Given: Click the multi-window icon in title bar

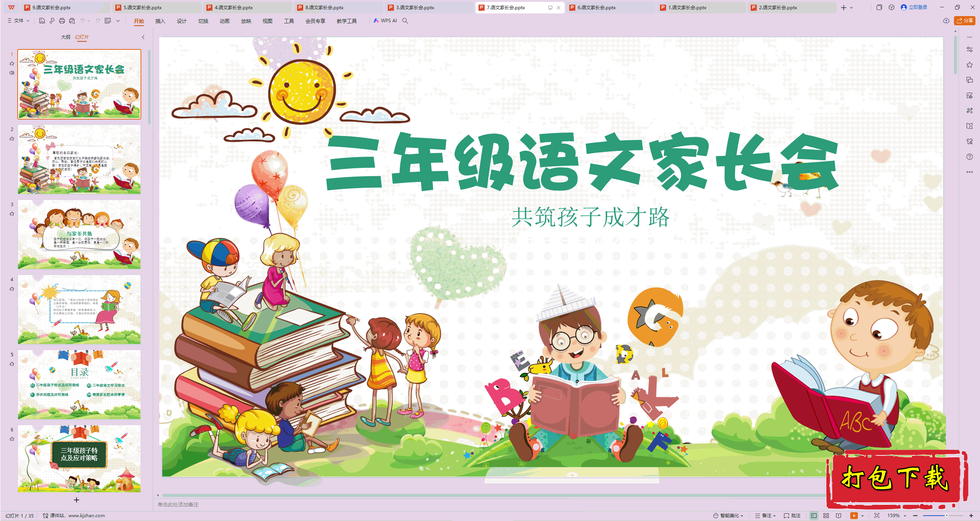Looking at the screenshot, I should point(879,7).
